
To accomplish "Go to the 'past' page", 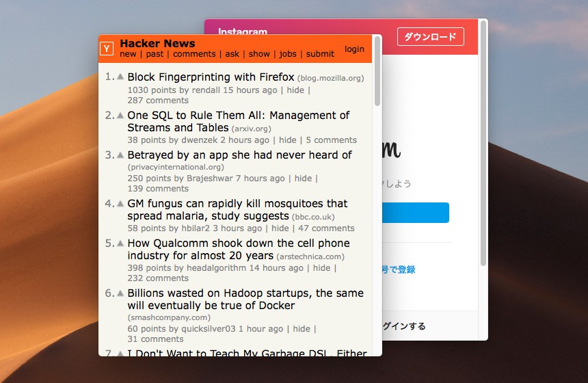I will 155,54.
